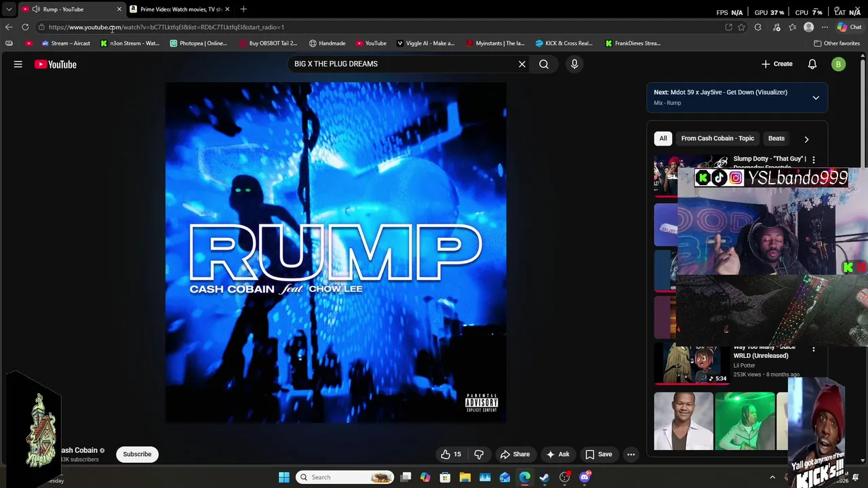
Task: Clear the YouTube search box text
Action: [522, 64]
